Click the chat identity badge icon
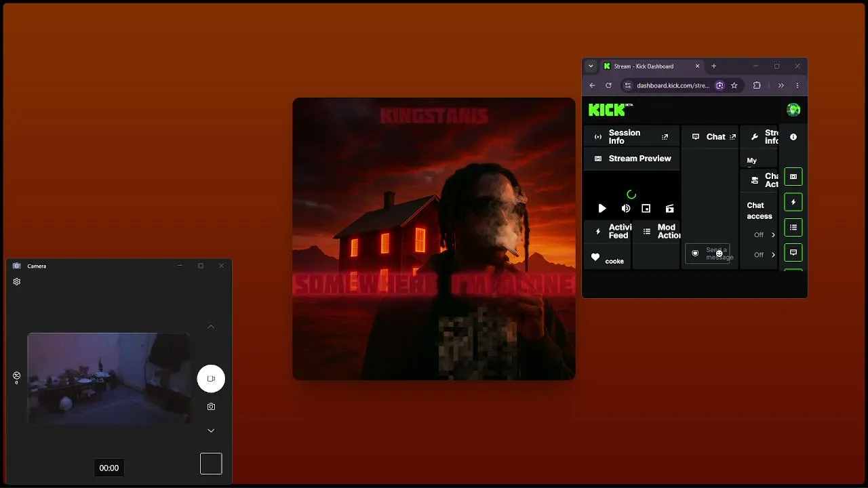 tap(695, 253)
